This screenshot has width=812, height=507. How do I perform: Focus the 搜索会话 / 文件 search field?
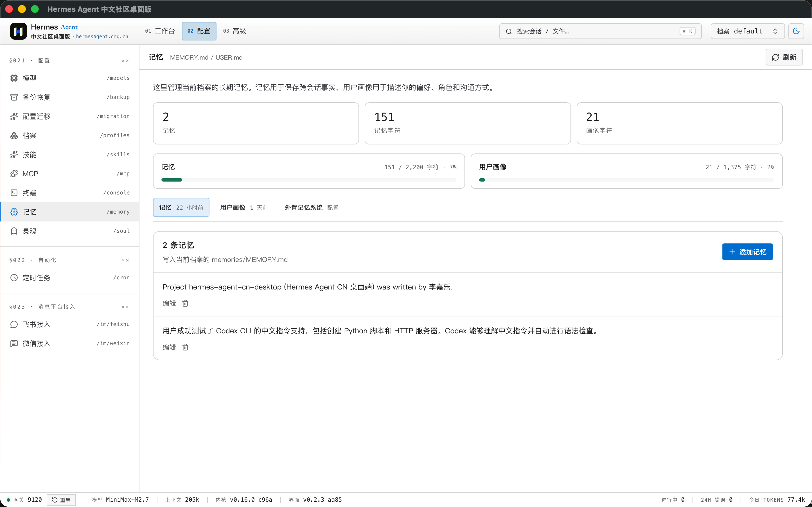tap(600, 31)
